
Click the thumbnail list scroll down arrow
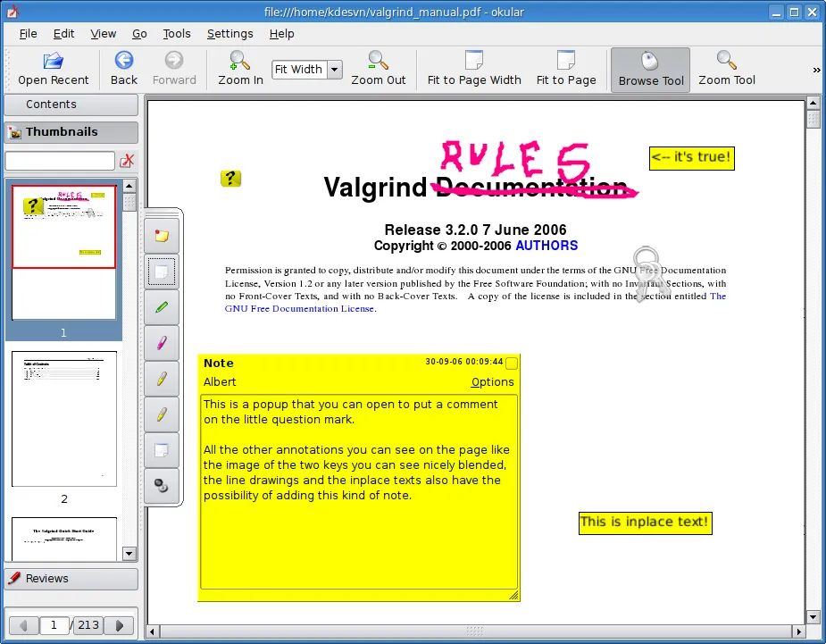[129, 554]
